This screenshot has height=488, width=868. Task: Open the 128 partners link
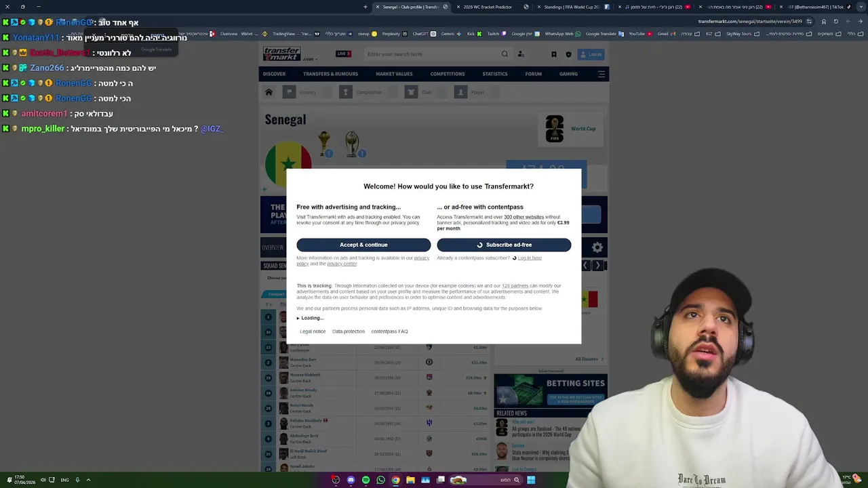(x=515, y=286)
